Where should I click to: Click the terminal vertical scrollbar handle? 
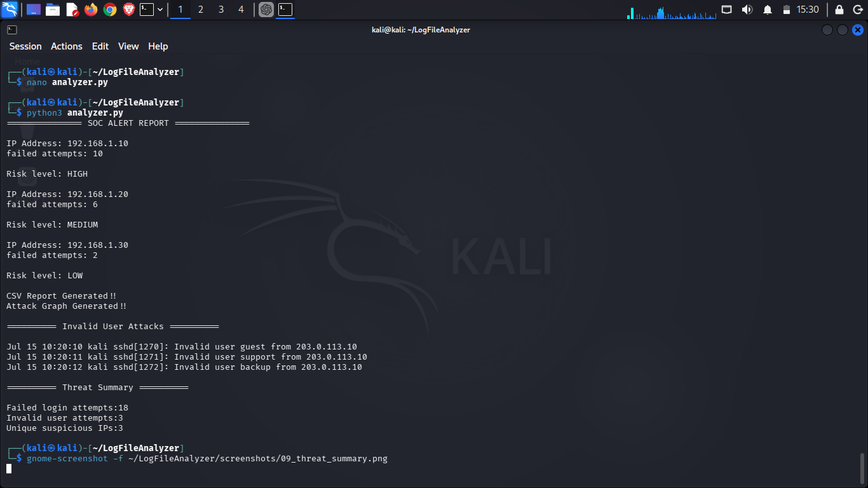pyautogui.click(x=862, y=468)
